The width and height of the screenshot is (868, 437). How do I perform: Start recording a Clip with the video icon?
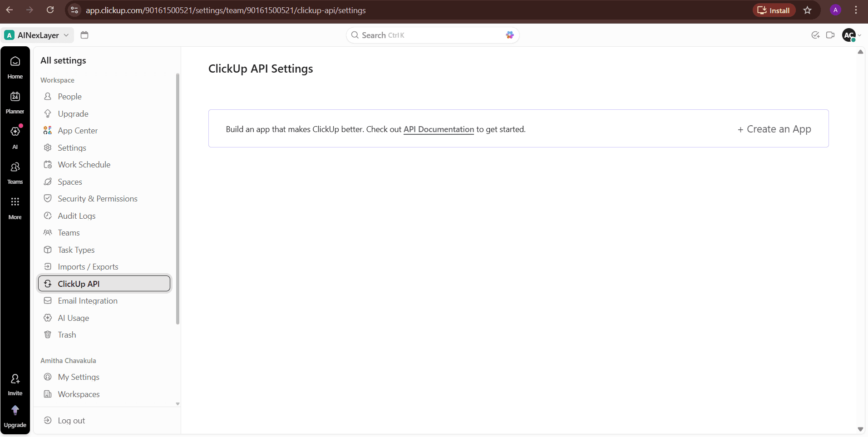(x=831, y=35)
